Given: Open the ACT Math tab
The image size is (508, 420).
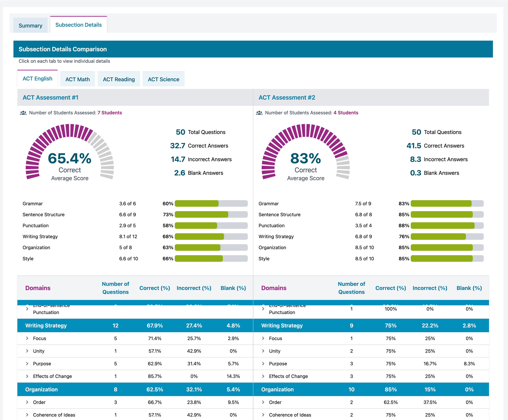Looking at the screenshot, I should click(x=77, y=79).
